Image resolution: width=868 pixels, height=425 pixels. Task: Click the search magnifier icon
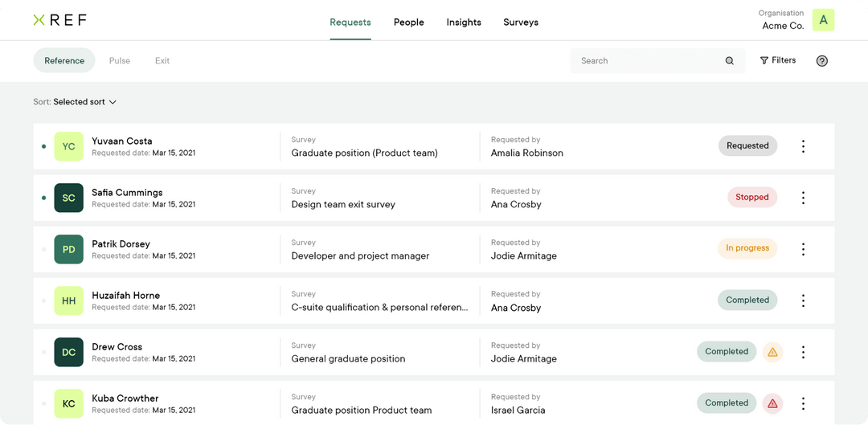point(730,61)
